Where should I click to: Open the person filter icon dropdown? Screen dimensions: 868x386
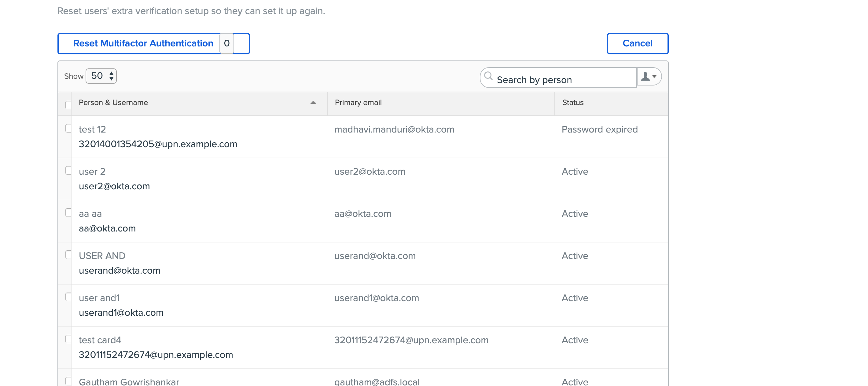pos(649,77)
